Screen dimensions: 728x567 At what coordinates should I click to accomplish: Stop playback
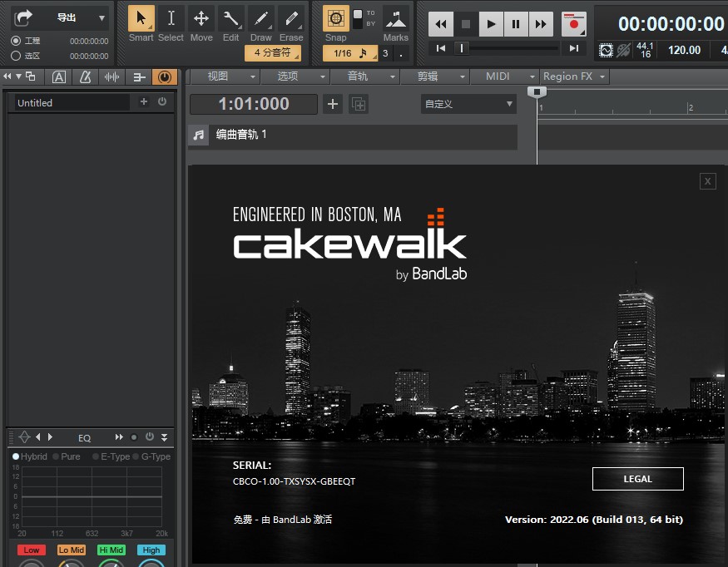(x=466, y=24)
